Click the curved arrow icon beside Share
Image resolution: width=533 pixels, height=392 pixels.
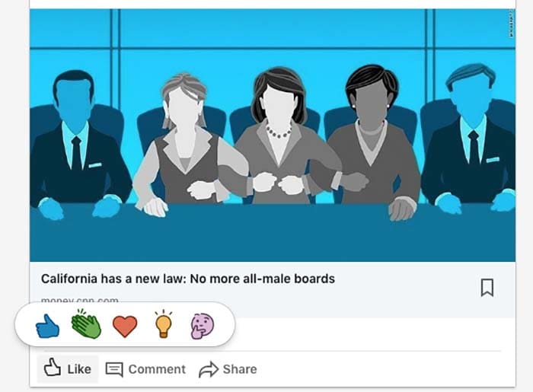208,369
